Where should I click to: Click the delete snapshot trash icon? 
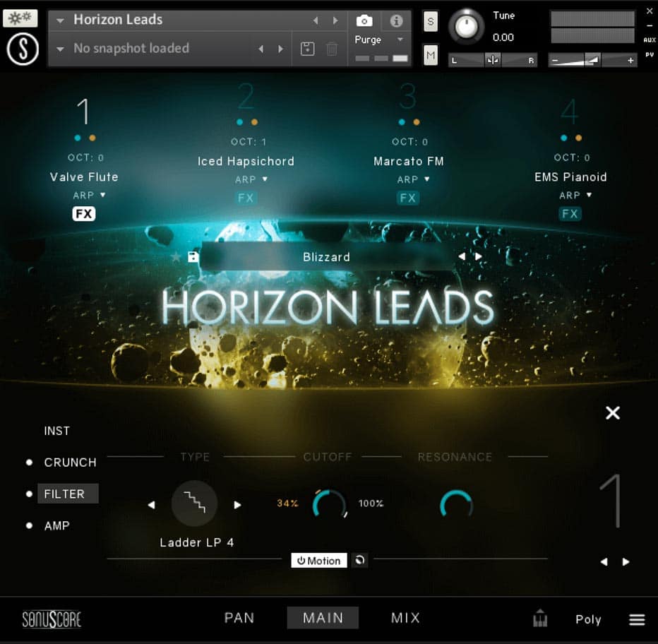[x=332, y=49]
